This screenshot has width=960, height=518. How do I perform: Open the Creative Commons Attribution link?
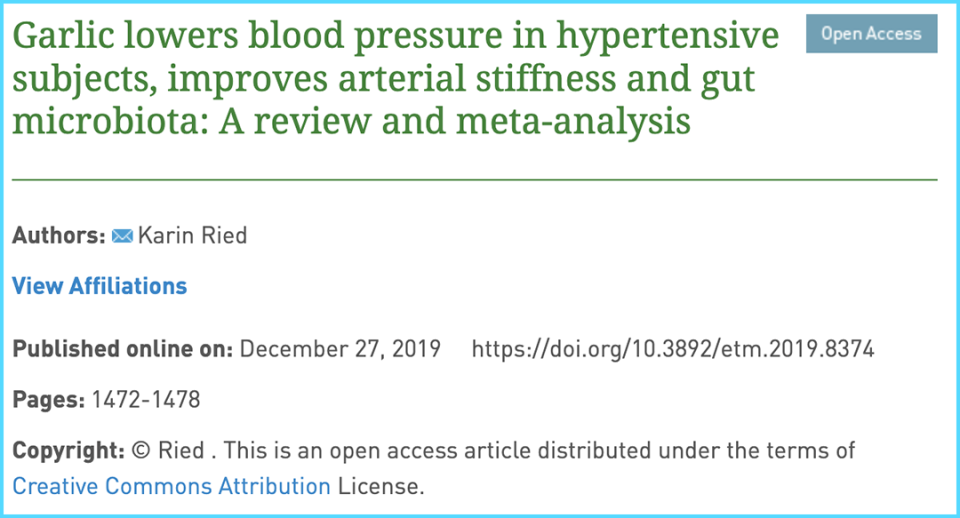pyautogui.click(x=171, y=486)
